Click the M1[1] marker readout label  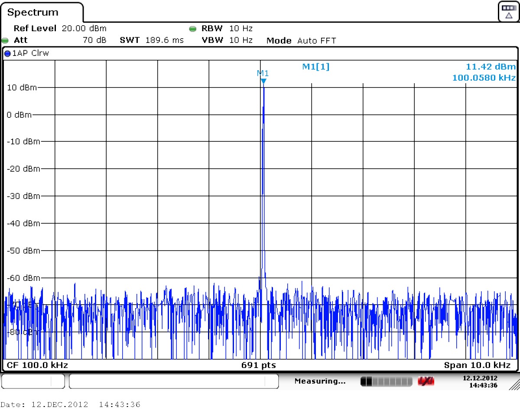316,67
